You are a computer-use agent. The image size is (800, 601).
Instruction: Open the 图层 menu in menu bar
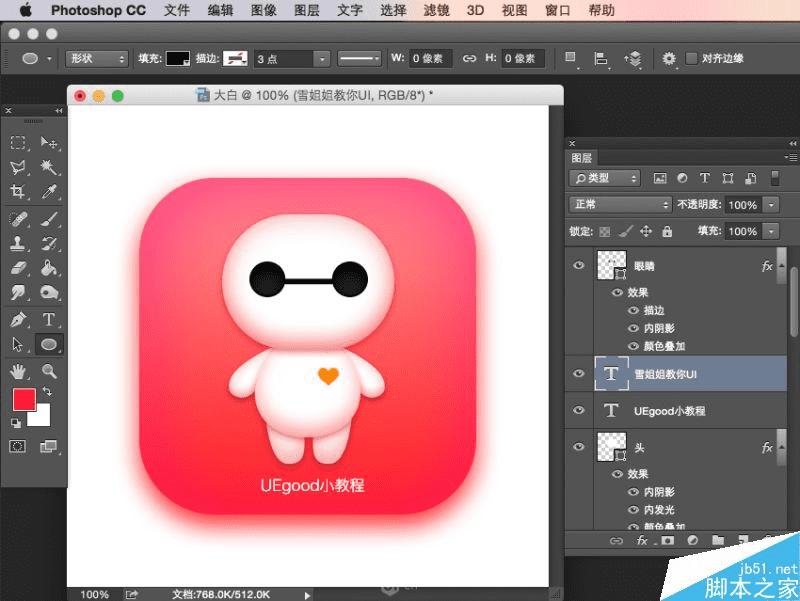click(x=306, y=11)
